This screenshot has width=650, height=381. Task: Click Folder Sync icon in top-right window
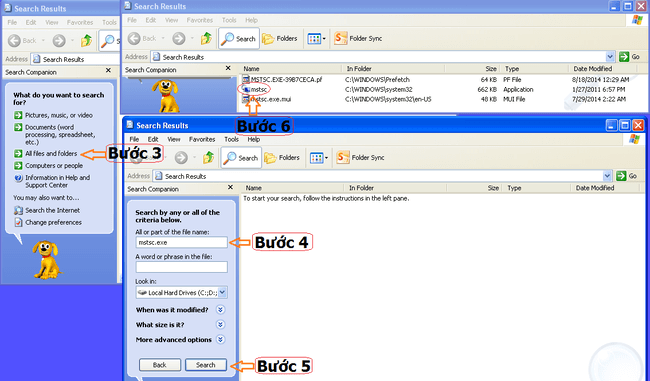[340, 38]
